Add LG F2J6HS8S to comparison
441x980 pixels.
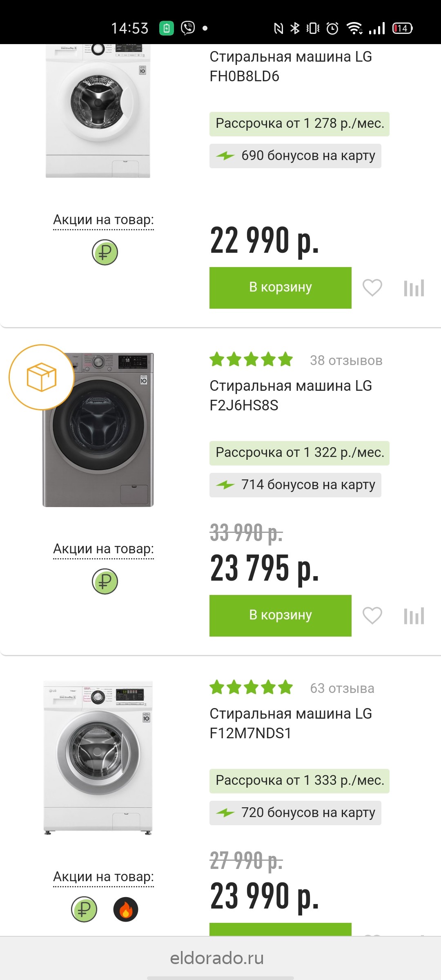click(x=414, y=616)
